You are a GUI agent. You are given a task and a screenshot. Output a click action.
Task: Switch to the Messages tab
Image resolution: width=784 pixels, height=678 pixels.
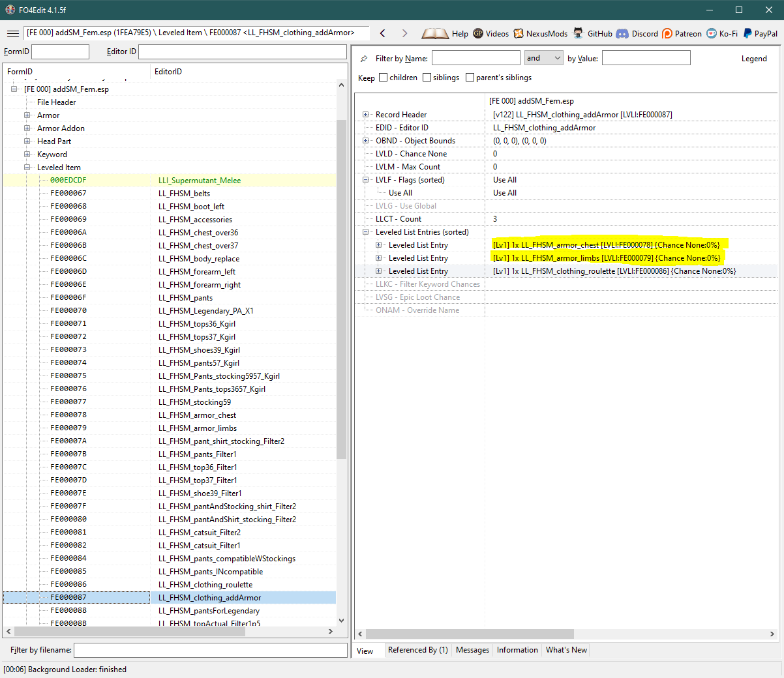pyautogui.click(x=472, y=650)
